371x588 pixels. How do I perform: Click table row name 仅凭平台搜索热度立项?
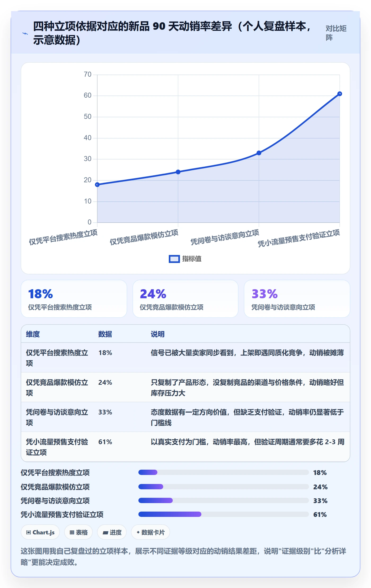[57, 358]
